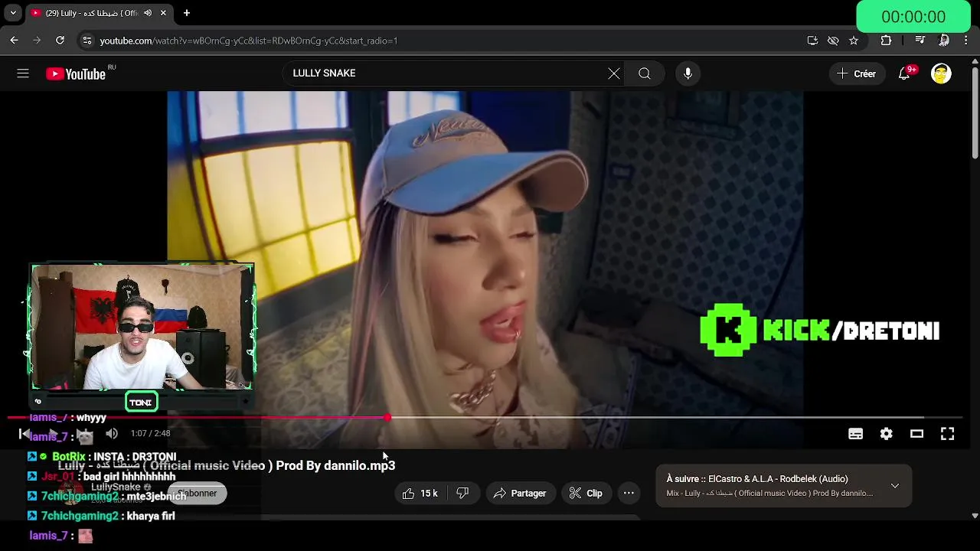Open the three-dot more actions menu
The height and width of the screenshot is (551, 980).
tap(629, 494)
